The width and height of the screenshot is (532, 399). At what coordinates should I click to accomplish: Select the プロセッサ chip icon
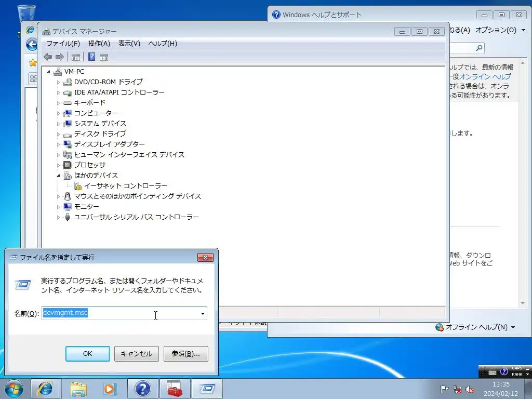[68, 165]
